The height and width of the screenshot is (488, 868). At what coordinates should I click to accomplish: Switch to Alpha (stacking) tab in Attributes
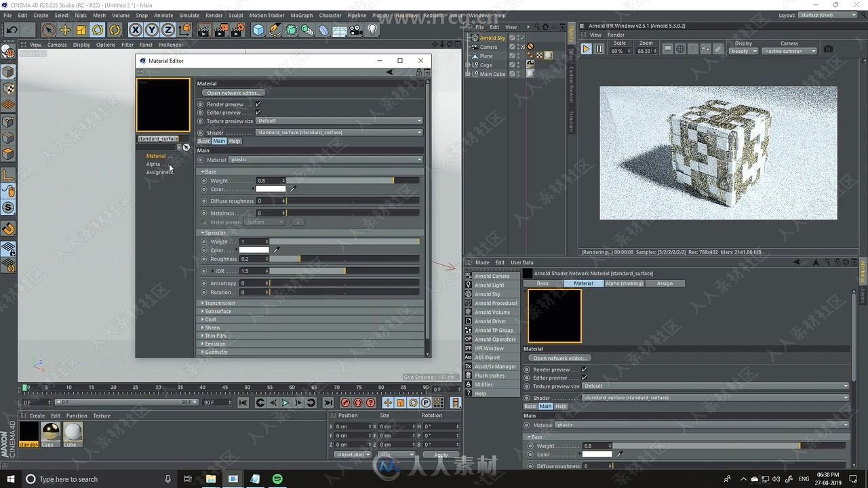[624, 283]
